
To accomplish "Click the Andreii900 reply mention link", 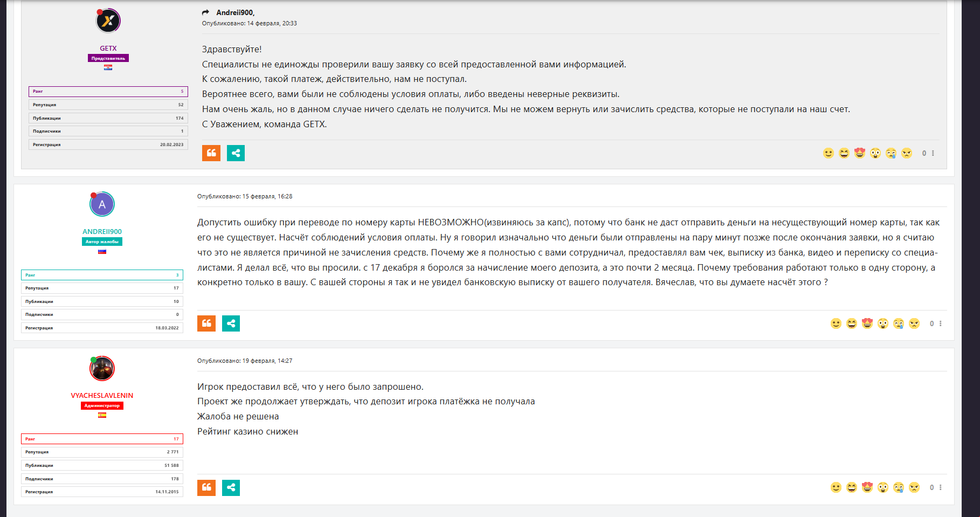I will pos(234,12).
